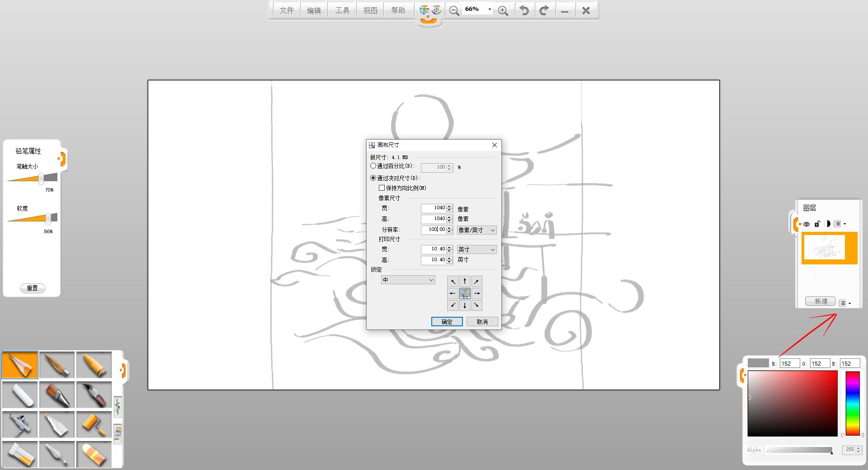Select the orange paint roller tool

[94, 424]
